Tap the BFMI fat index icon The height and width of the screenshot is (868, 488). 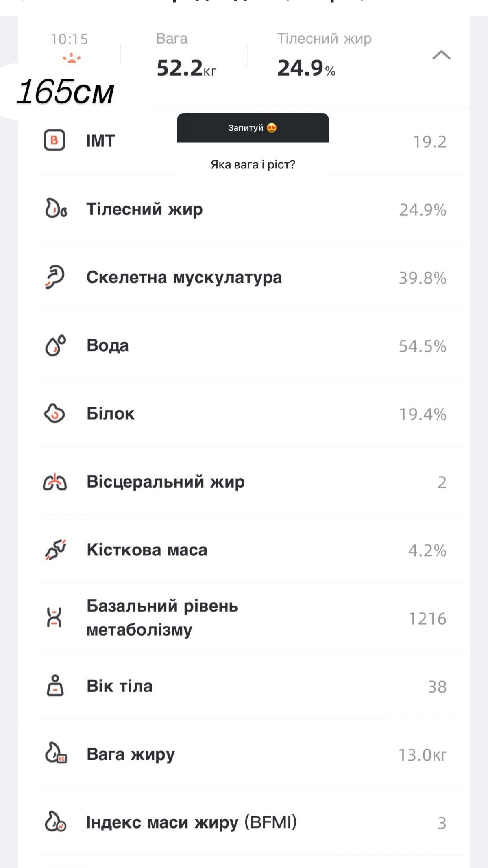[x=55, y=822]
